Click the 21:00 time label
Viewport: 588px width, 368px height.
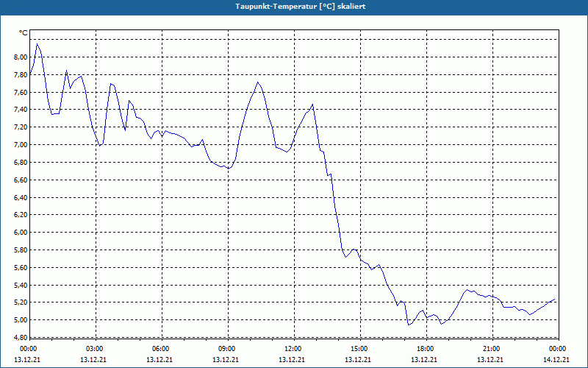click(x=491, y=349)
